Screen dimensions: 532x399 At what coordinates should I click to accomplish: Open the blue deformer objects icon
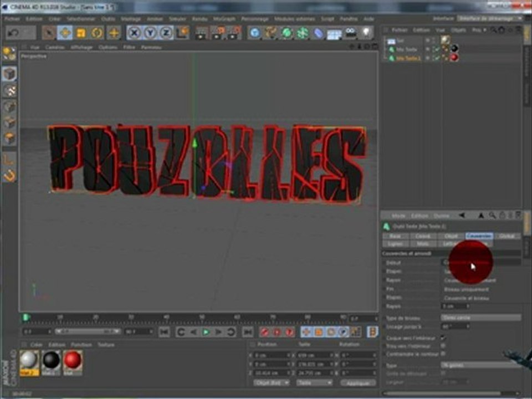pyautogui.click(x=318, y=33)
